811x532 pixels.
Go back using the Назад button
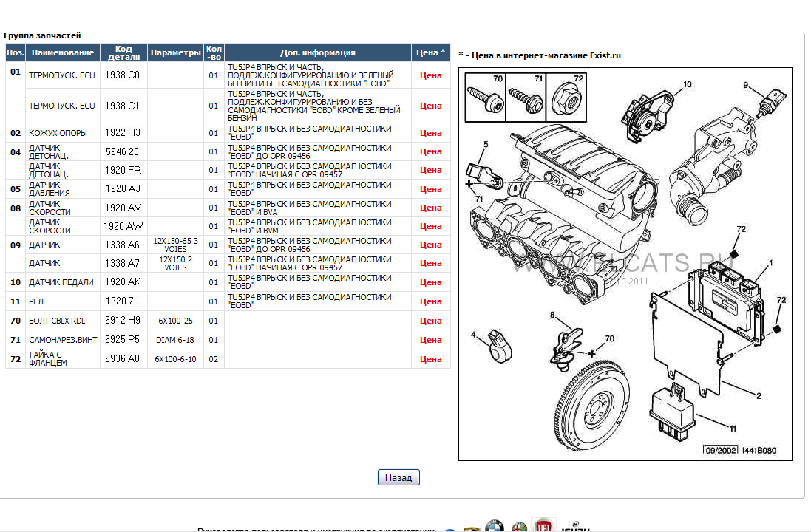pyautogui.click(x=398, y=477)
